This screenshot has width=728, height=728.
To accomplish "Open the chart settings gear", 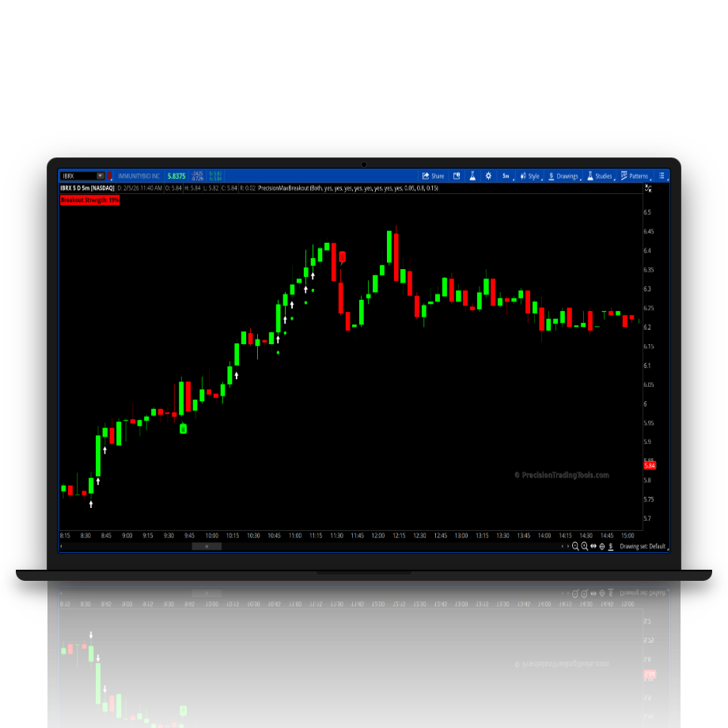I will pyautogui.click(x=489, y=176).
